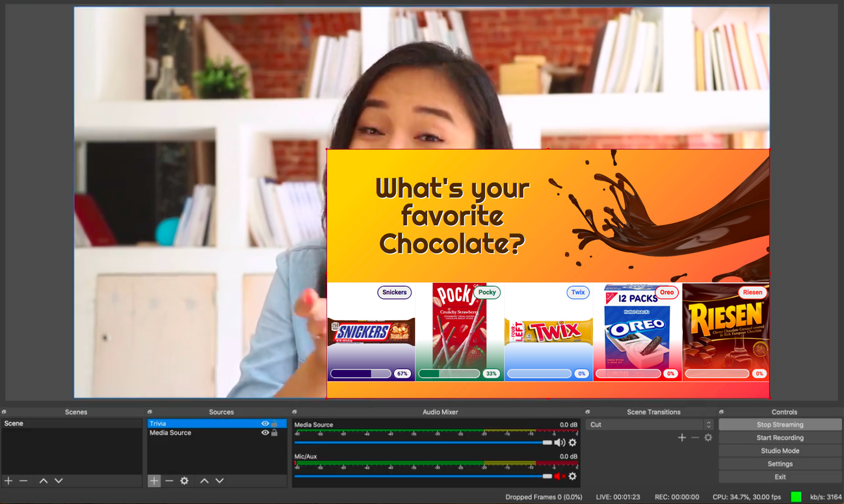
Task: Click the Start Recording button
Action: 780,438
